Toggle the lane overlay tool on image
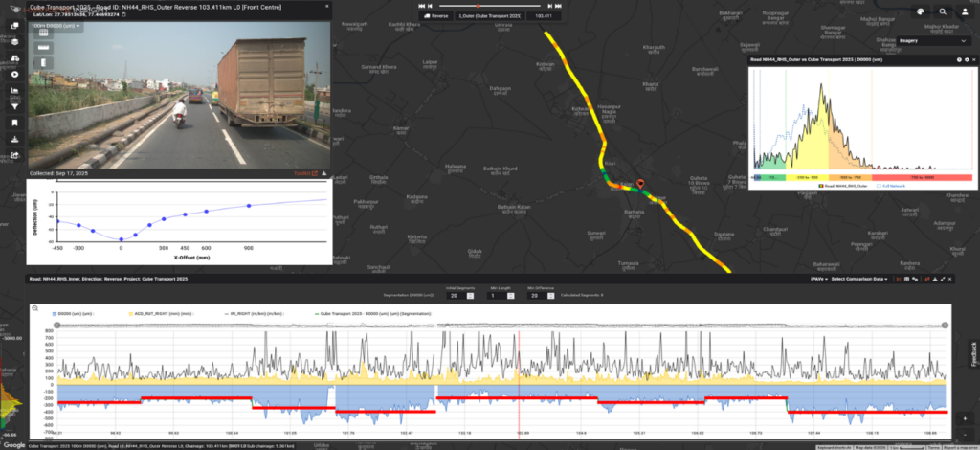The image size is (980, 450). click(45, 62)
